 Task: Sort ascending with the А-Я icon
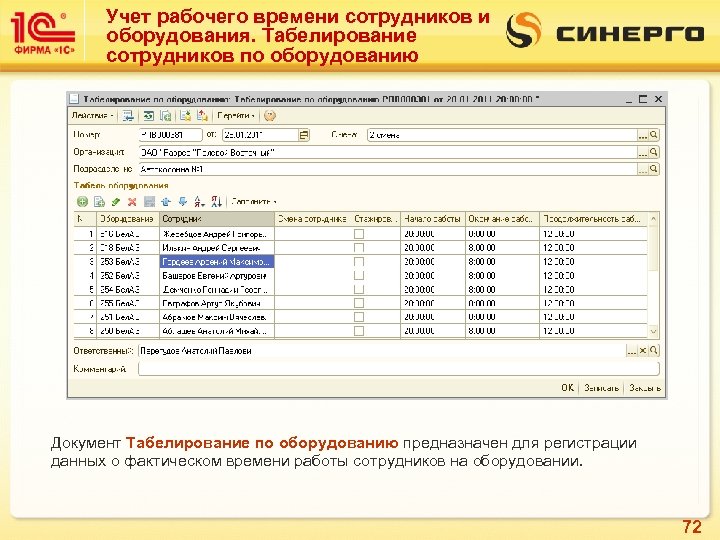click(199, 201)
